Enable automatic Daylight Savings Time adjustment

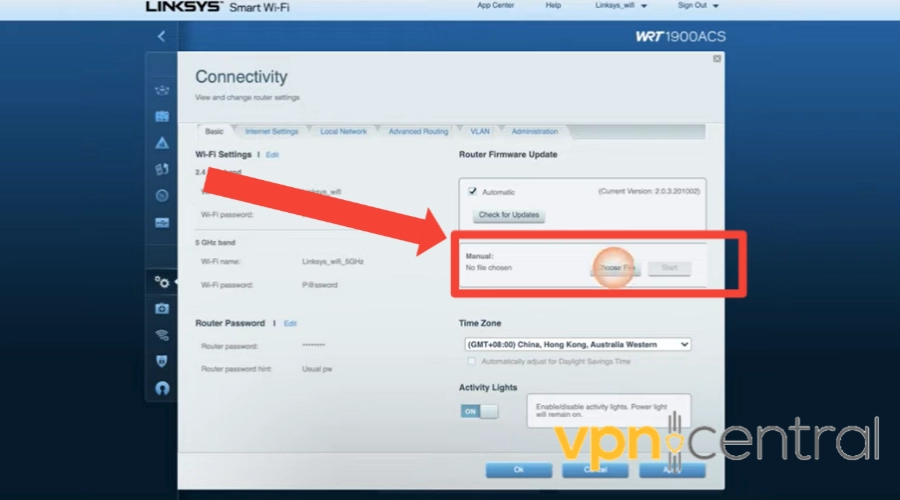tap(472, 360)
